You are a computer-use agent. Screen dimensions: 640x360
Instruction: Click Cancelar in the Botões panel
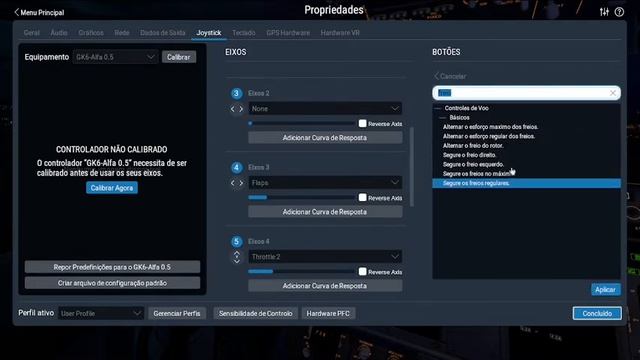[x=450, y=76]
